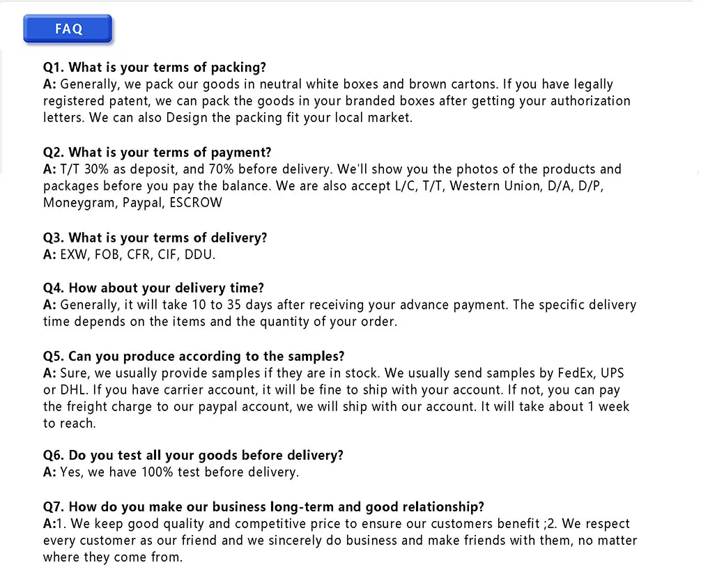Click the "to reach." line ending Q5 answer
708x588 pixels.
(70, 424)
